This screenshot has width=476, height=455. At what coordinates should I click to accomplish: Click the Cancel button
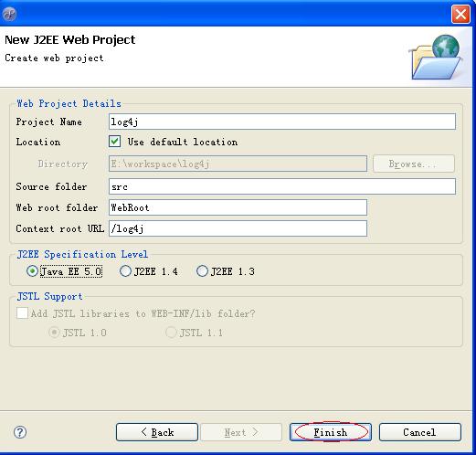click(x=420, y=432)
